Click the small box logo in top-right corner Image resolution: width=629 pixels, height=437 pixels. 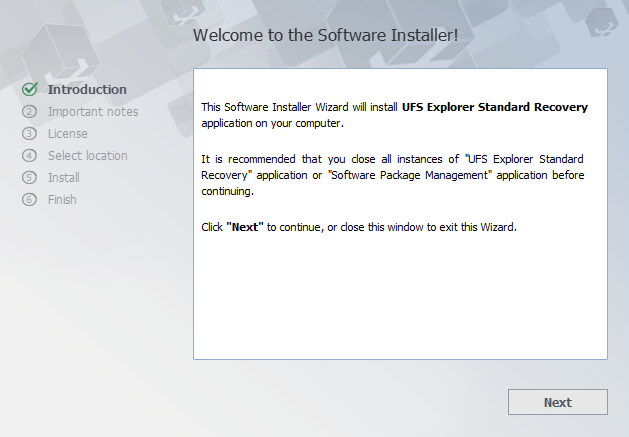tap(601, 22)
